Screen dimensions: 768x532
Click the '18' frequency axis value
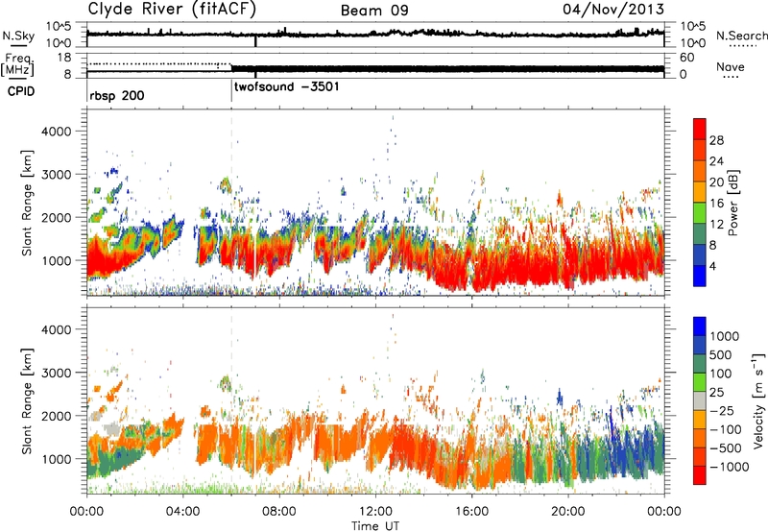click(x=65, y=57)
